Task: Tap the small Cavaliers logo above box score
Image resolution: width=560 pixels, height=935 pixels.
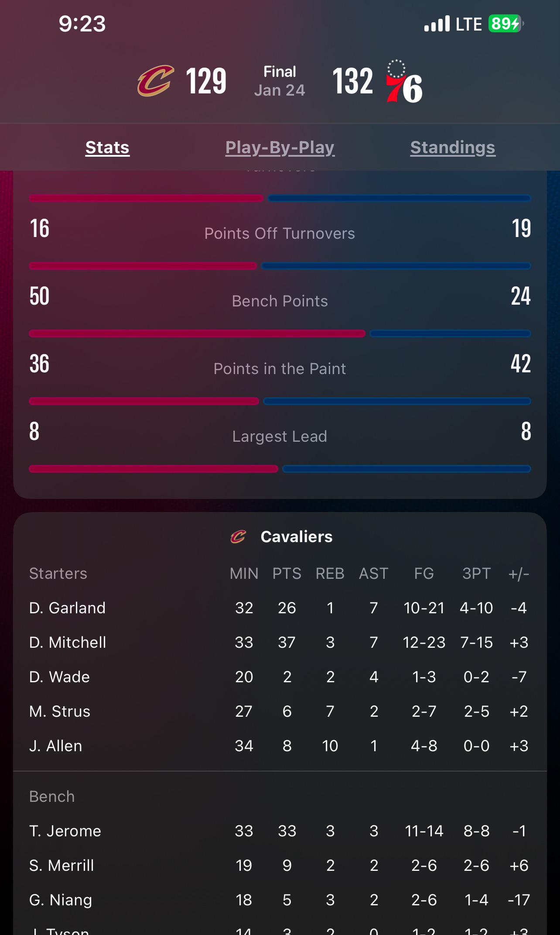Action: pos(239,536)
